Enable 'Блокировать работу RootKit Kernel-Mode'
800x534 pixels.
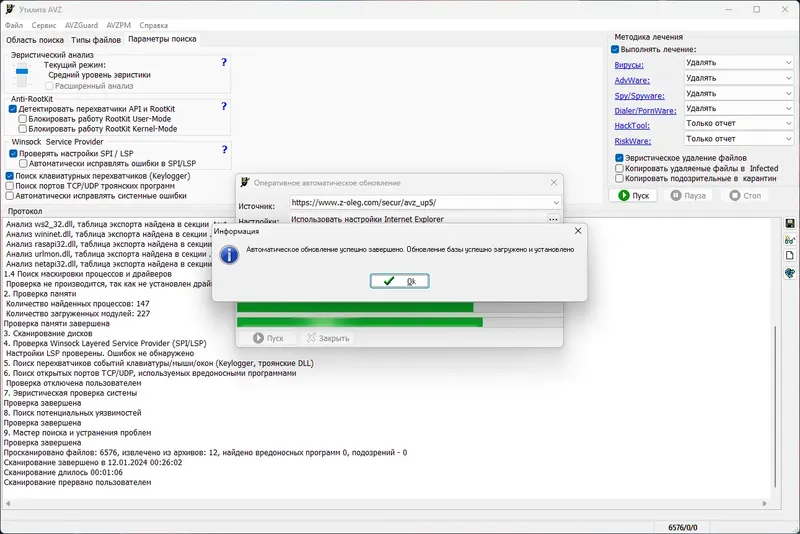22,129
